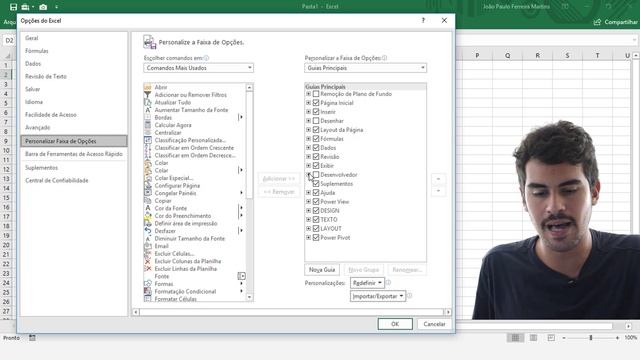Click the column P header in Excel
This screenshot has height=360, width=640.
point(477,55)
